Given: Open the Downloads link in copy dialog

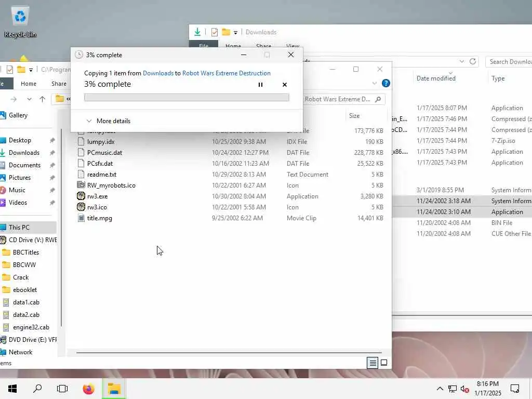Looking at the screenshot, I should [x=158, y=73].
